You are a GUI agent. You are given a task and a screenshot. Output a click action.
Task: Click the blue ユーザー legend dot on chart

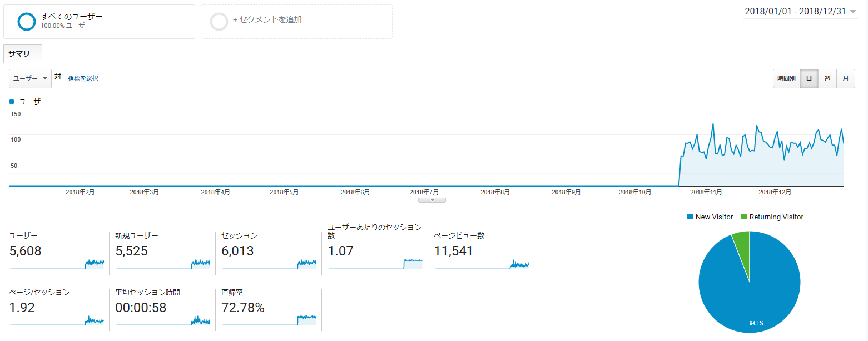[x=12, y=102]
